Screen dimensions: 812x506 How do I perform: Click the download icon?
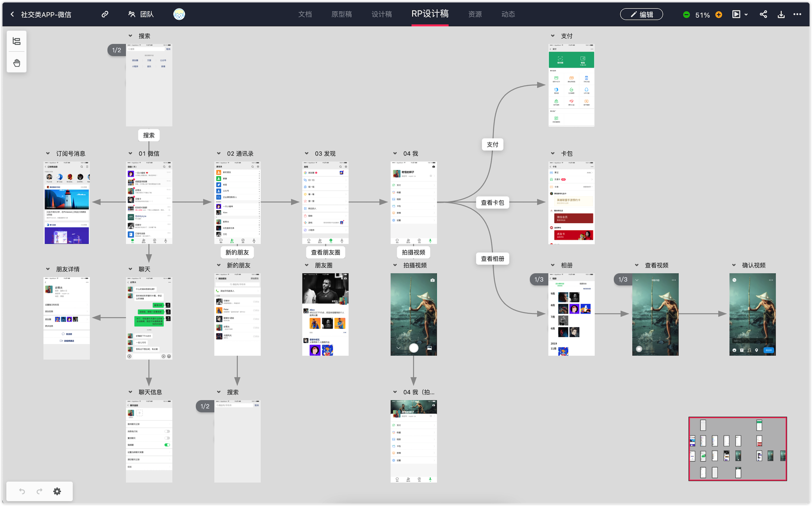pyautogui.click(x=781, y=14)
